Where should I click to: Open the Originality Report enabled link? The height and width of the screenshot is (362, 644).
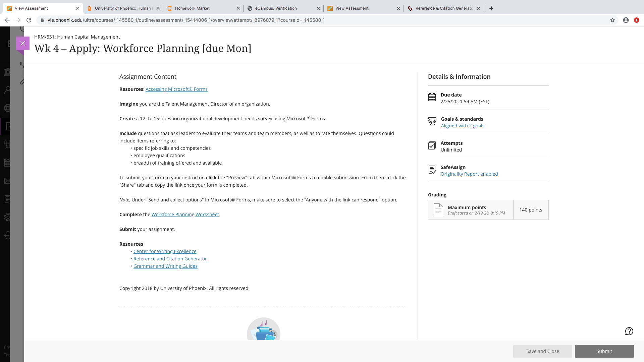coord(469,174)
